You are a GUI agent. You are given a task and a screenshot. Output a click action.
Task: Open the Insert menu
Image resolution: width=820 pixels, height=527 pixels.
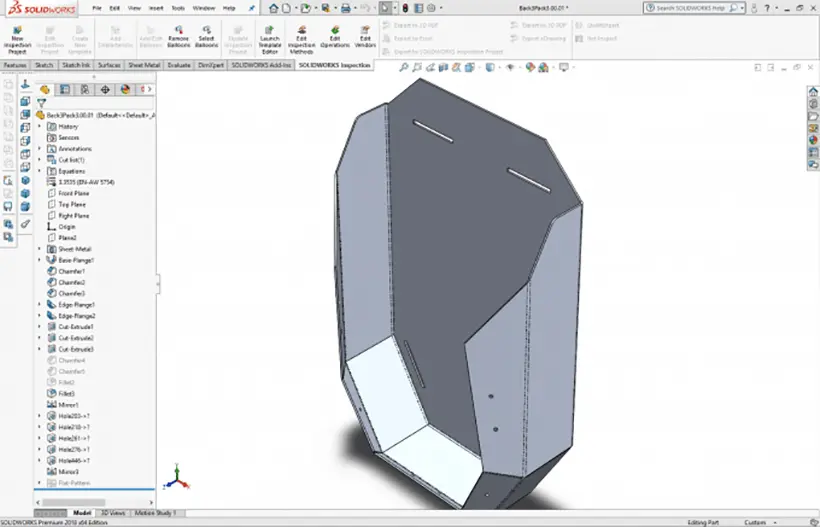(156, 8)
